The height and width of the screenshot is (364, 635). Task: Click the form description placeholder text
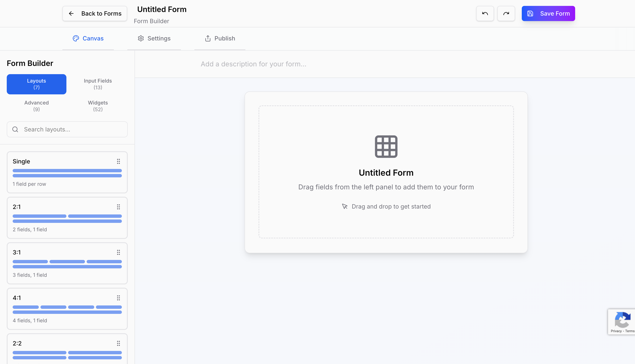point(253,64)
